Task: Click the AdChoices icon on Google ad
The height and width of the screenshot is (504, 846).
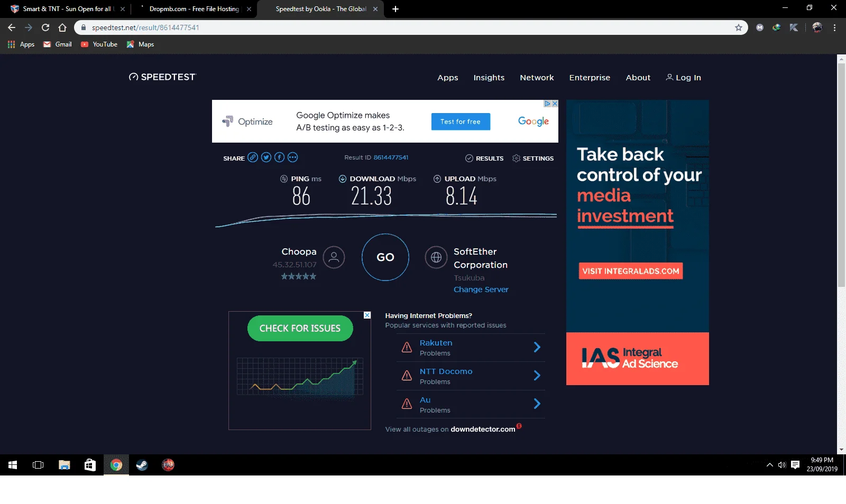Action: pos(548,104)
